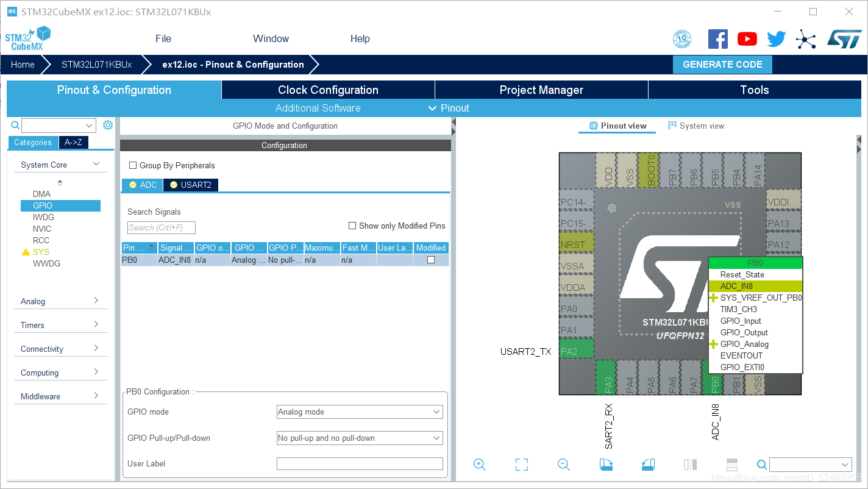Open the category search dropdown
Viewport: 868px width, 489px height.
click(x=90, y=126)
